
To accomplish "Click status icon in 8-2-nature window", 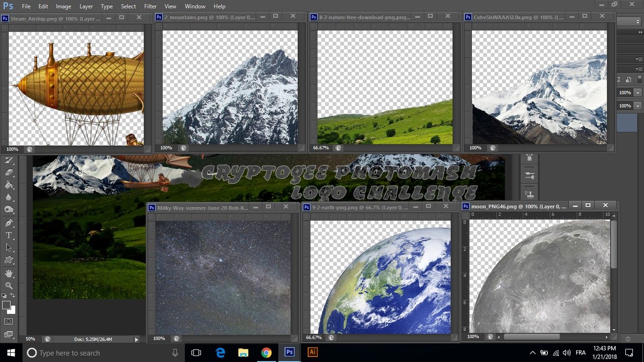I will [x=338, y=148].
